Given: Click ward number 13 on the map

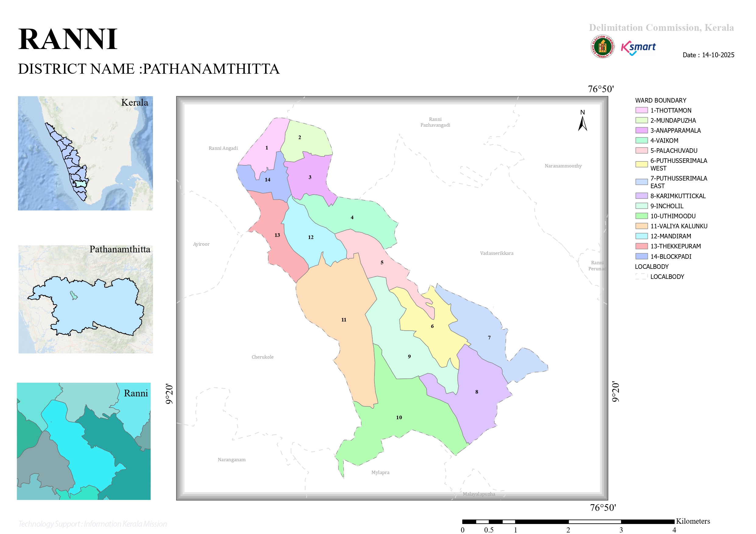Looking at the screenshot, I should [x=277, y=235].
